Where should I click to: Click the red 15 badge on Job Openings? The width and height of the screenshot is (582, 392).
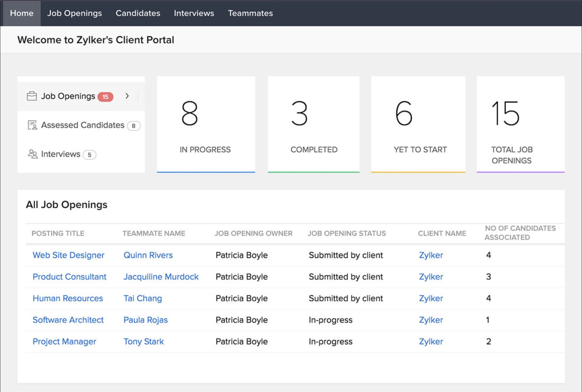[105, 97]
